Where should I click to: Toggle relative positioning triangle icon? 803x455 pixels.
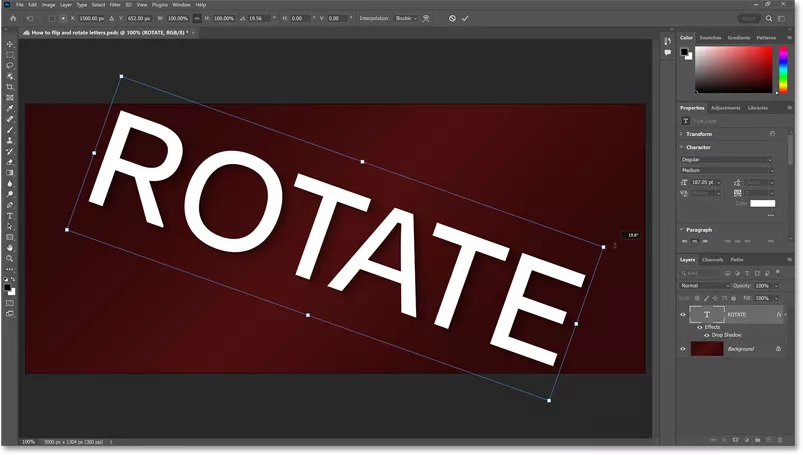coord(112,18)
